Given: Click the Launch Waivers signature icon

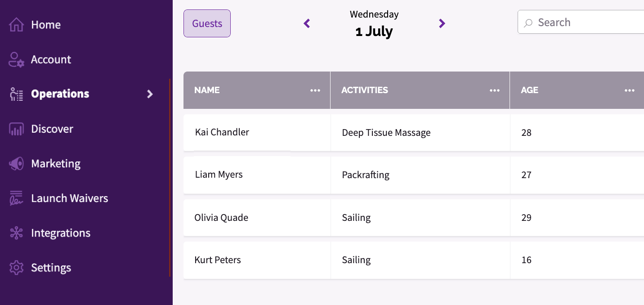Looking at the screenshot, I should coord(16,198).
